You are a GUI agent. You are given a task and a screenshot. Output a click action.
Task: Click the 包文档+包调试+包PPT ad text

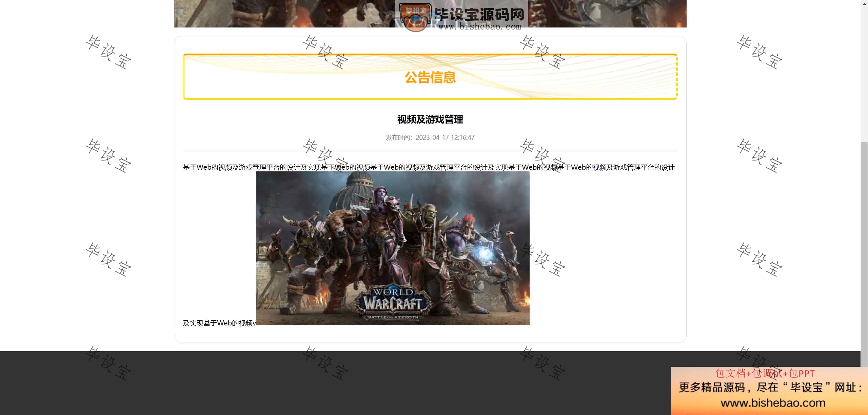point(765,373)
